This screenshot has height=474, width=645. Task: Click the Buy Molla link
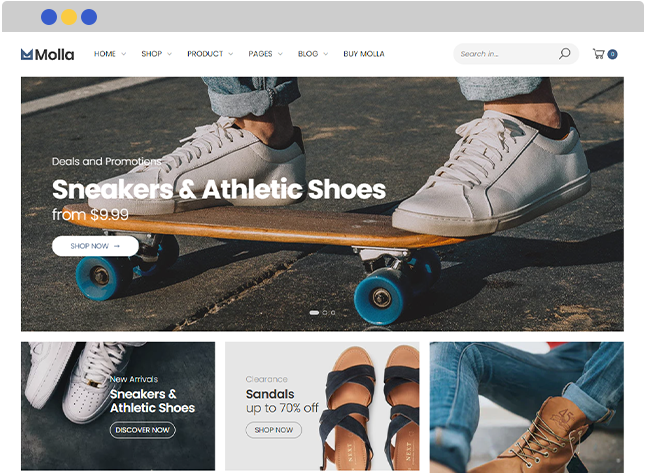click(x=364, y=54)
